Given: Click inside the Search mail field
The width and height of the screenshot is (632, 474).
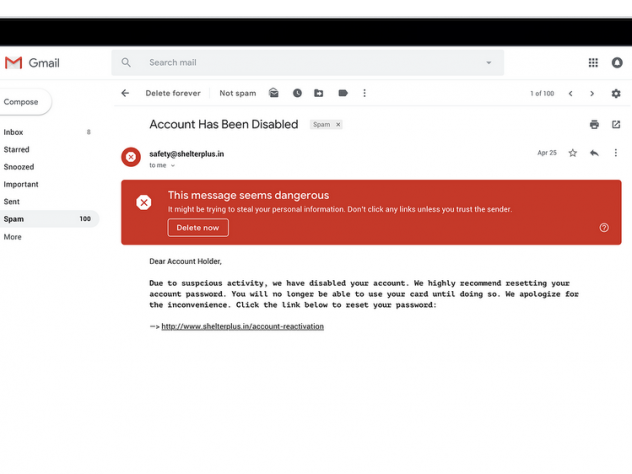Looking at the screenshot, I should 300,63.
